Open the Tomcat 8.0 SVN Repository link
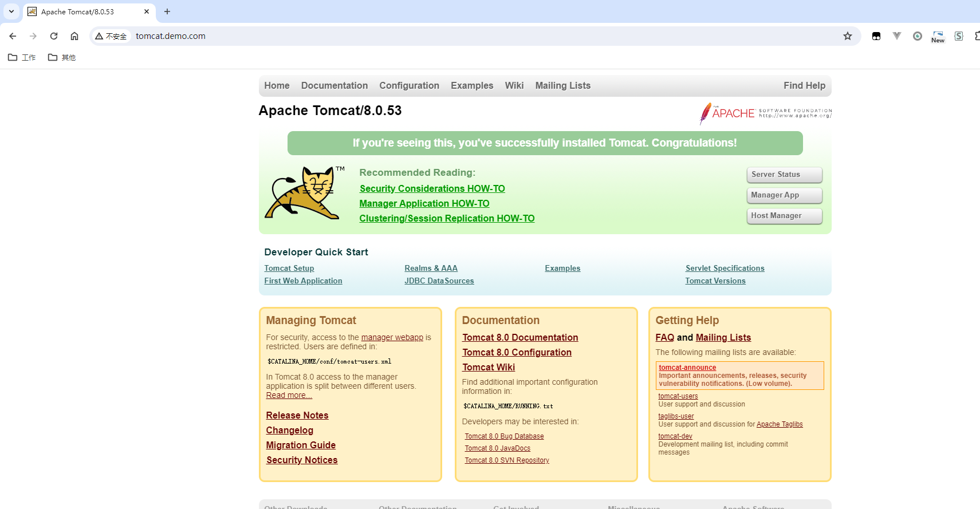Viewport: 980px width, 509px height. tap(507, 460)
